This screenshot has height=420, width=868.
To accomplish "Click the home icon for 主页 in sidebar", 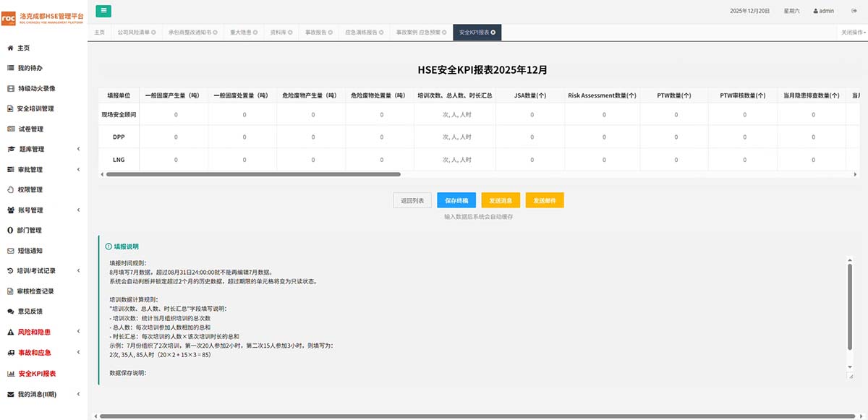I will [x=10, y=48].
